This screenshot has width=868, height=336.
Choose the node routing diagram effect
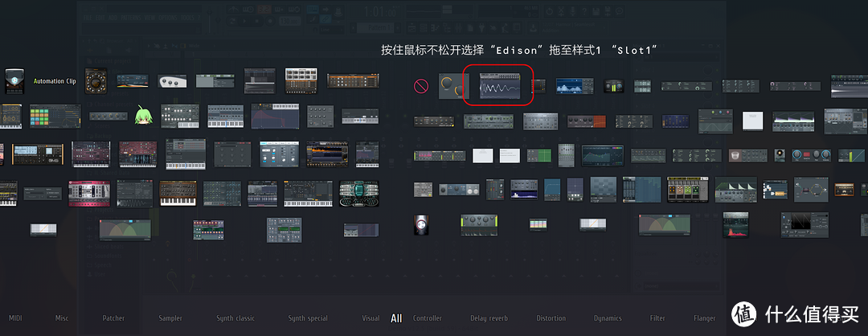pyautogui.click(x=811, y=190)
